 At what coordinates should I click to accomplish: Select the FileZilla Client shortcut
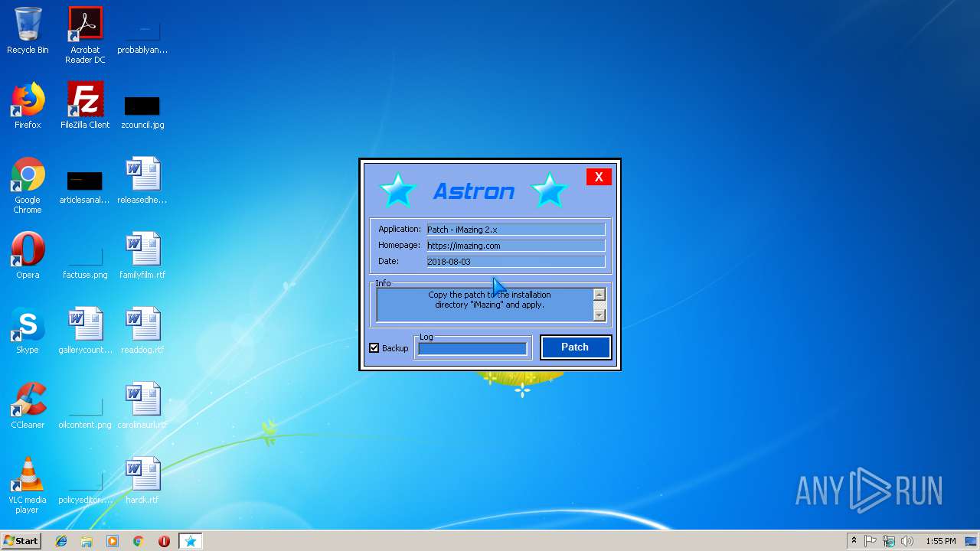(85, 106)
